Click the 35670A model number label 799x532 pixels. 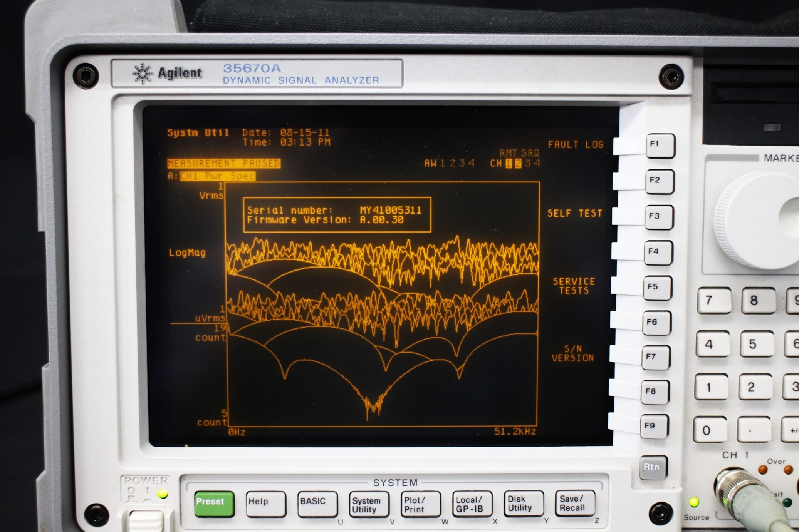pos(252,68)
